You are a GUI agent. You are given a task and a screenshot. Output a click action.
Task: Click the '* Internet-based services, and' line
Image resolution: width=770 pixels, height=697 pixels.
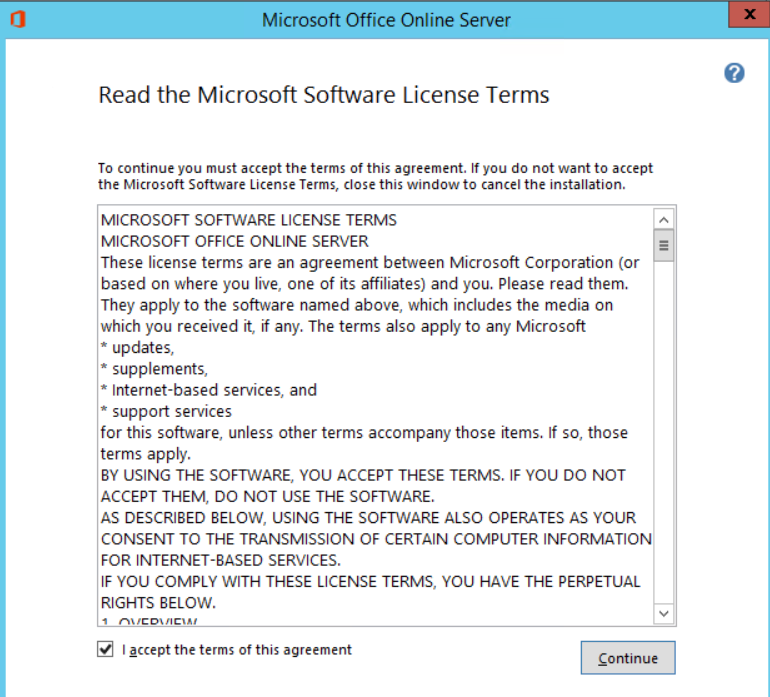tap(209, 390)
